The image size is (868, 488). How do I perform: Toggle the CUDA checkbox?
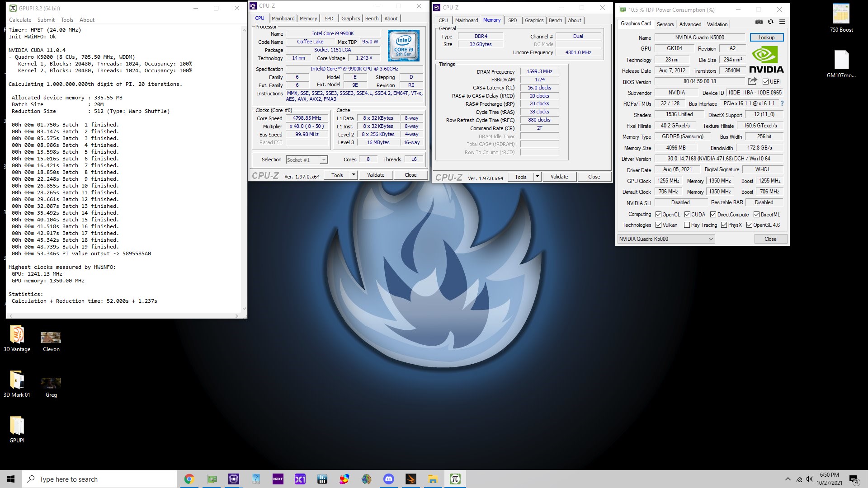(687, 215)
